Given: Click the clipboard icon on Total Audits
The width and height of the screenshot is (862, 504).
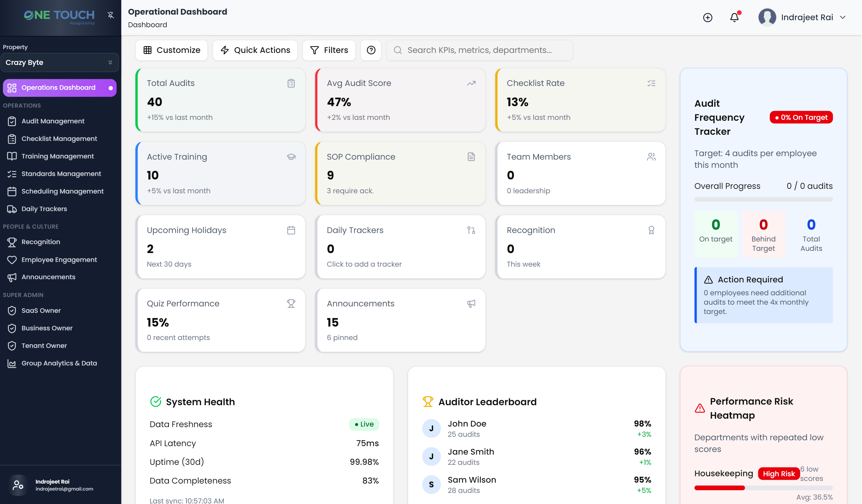Looking at the screenshot, I should (x=291, y=83).
